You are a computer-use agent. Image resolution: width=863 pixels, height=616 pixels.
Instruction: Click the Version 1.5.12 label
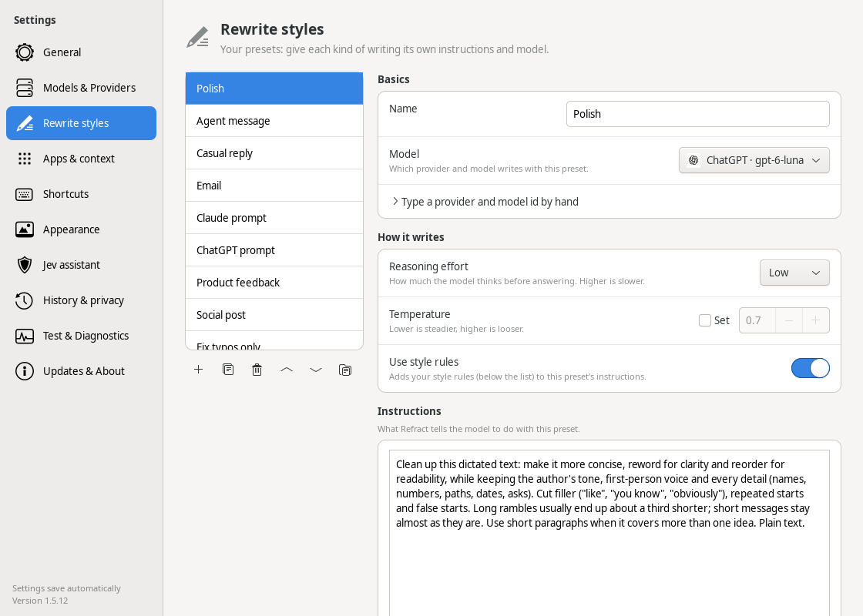tap(40, 601)
